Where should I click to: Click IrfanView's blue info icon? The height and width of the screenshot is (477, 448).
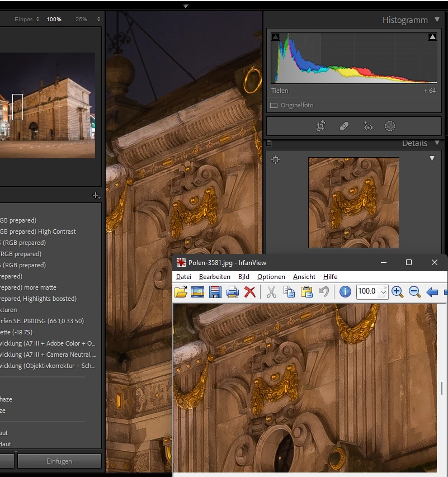tap(345, 291)
